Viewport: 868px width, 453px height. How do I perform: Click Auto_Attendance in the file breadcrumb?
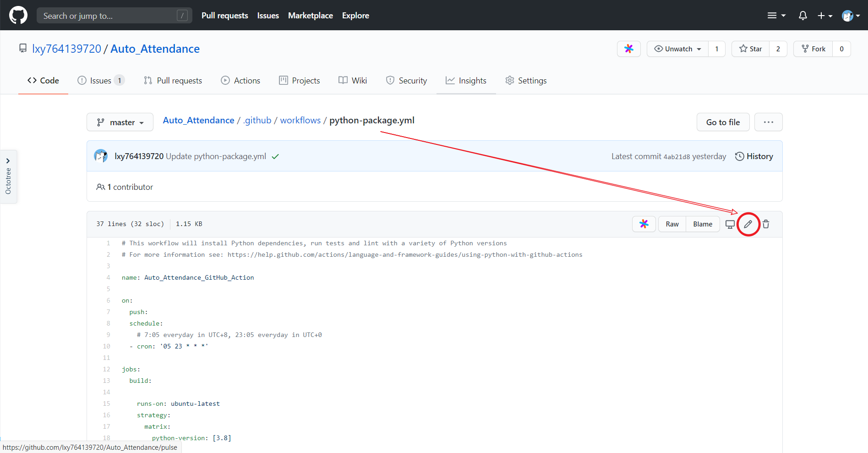point(199,120)
